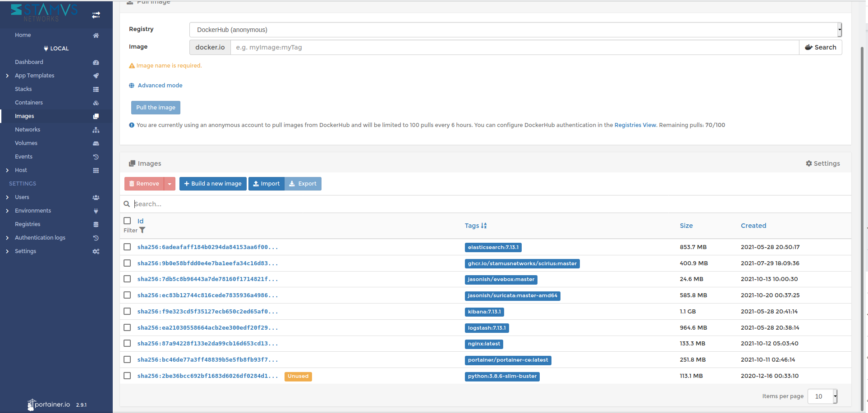
Task: Click the Authentication logs history icon
Action: [96, 238]
